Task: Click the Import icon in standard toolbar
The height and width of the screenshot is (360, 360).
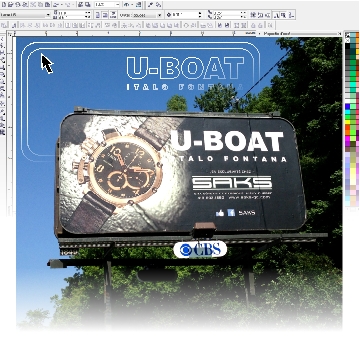Action: tap(80, 5)
